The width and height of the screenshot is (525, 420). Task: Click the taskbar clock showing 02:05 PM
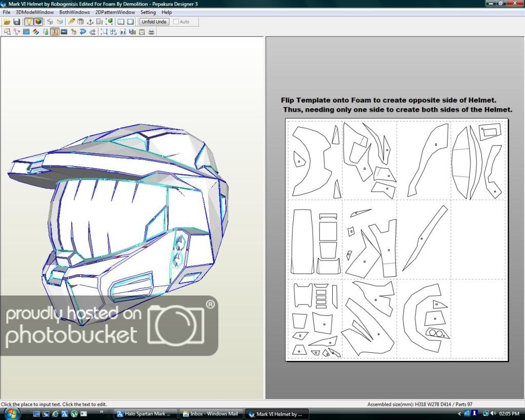[509, 414]
